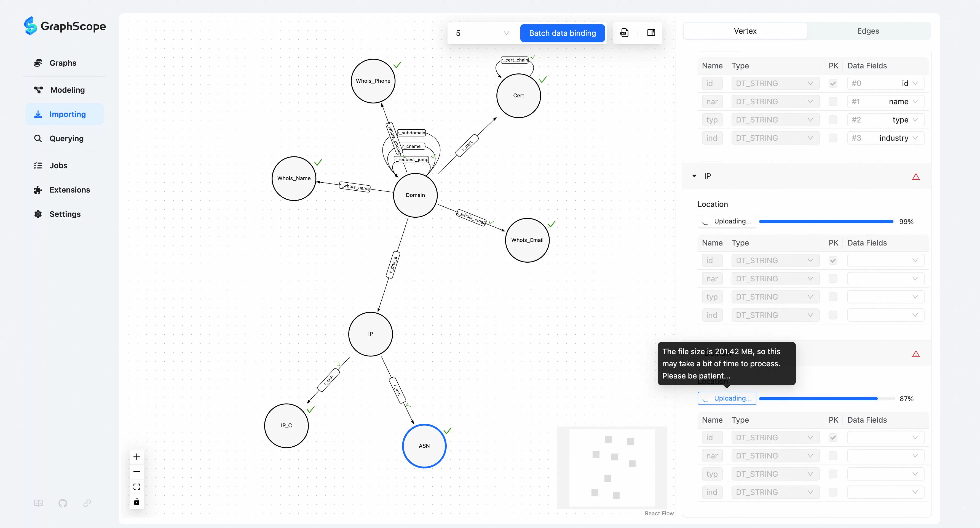980x528 pixels.
Task: Click Uploading button at 87%
Action: [x=727, y=398]
